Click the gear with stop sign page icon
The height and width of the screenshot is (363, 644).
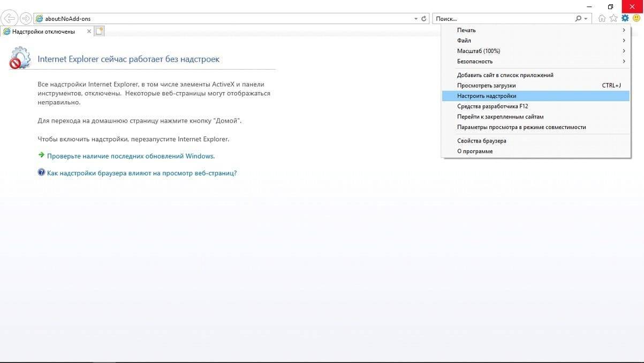pyautogui.click(x=20, y=58)
